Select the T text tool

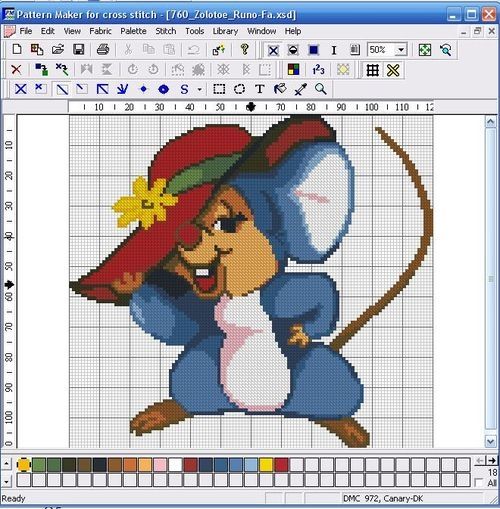(260, 89)
